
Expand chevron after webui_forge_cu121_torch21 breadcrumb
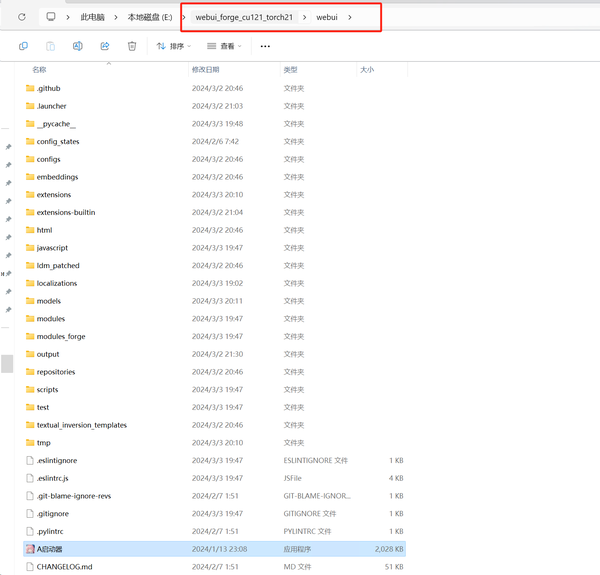[x=305, y=17]
